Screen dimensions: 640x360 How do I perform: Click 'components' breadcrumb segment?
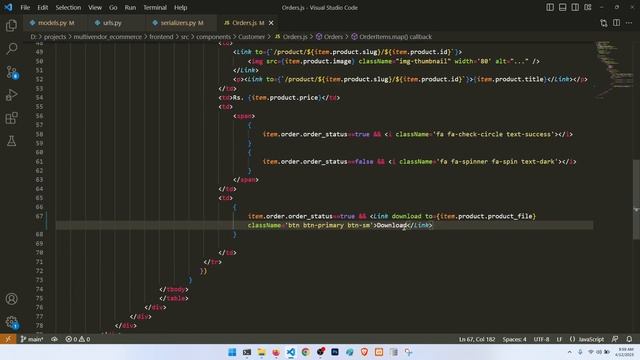pyautogui.click(x=213, y=37)
